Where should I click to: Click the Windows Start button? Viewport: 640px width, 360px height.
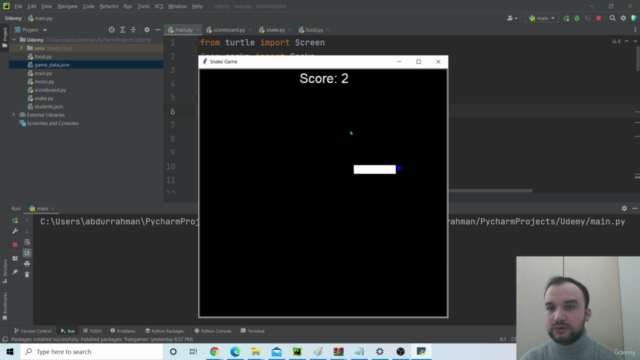tap(10, 351)
